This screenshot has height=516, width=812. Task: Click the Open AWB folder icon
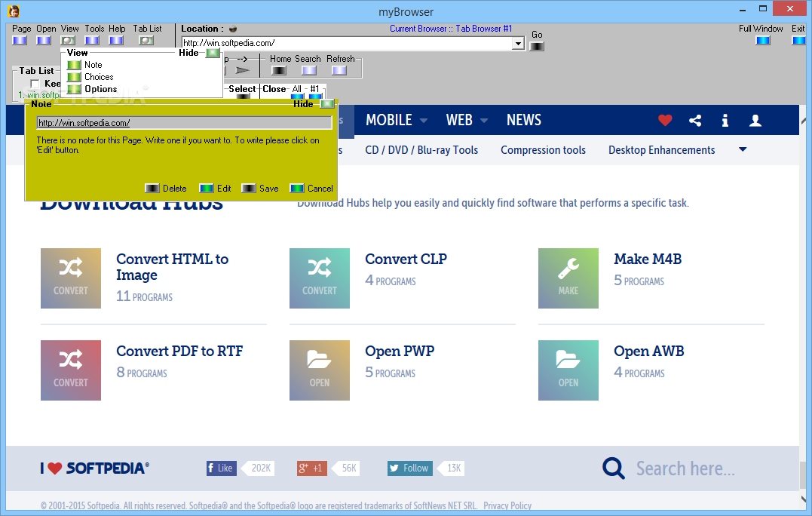coord(568,370)
